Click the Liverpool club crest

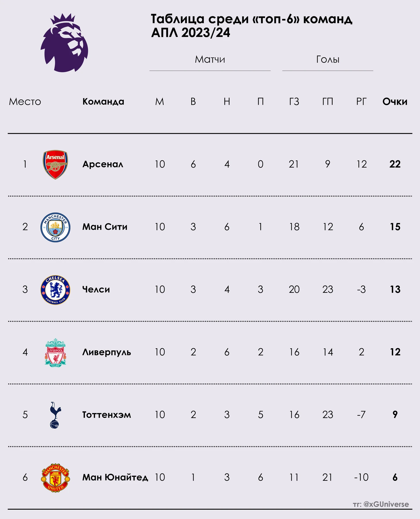(56, 353)
